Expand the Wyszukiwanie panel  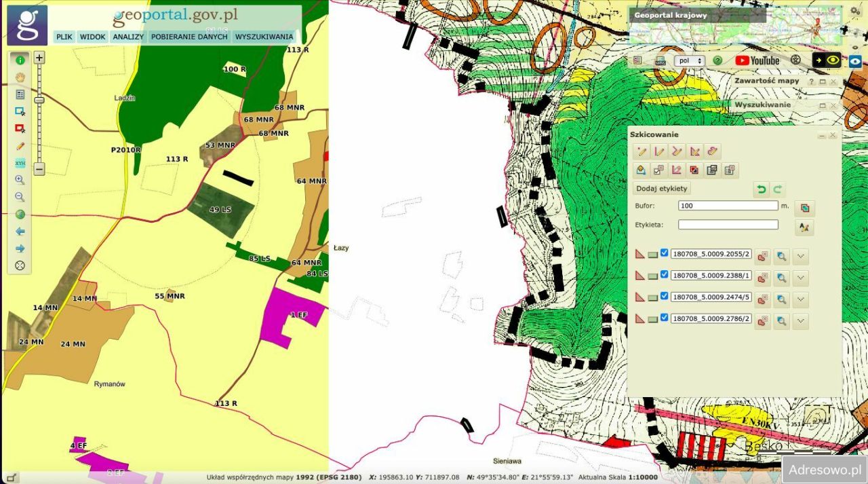[x=822, y=105]
